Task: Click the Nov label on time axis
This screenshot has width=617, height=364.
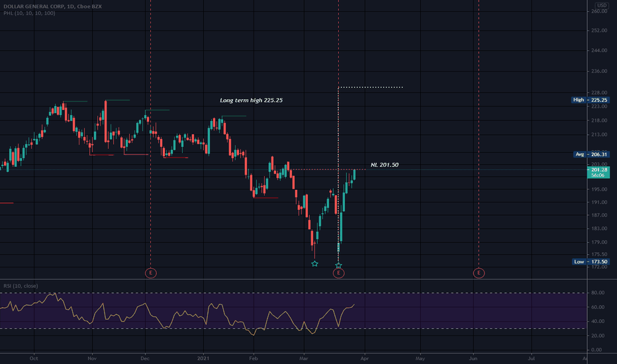Action: pos(92,359)
